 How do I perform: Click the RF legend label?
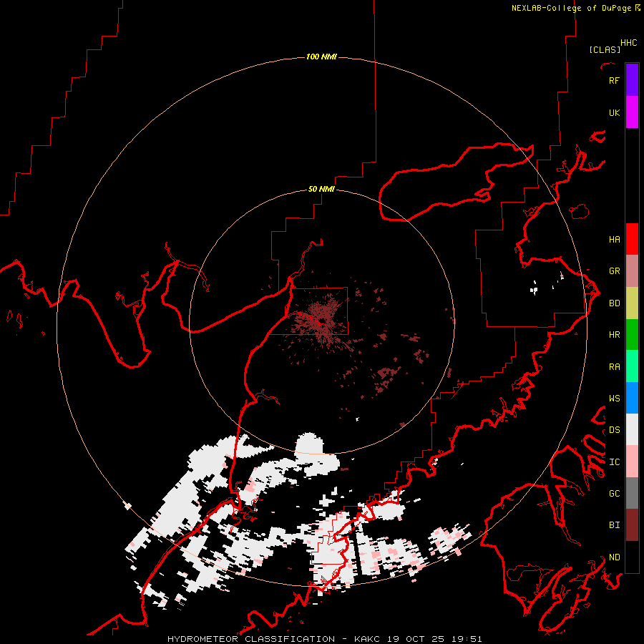[x=614, y=80]
